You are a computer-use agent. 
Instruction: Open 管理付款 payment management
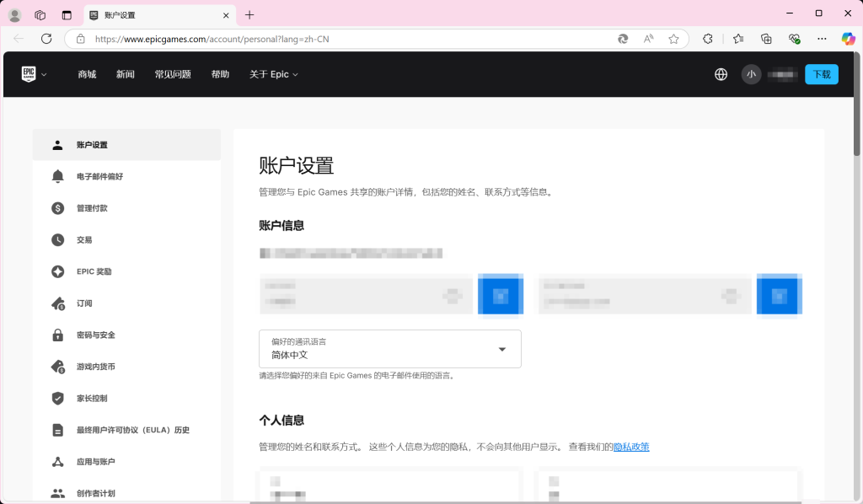(92, 208)
